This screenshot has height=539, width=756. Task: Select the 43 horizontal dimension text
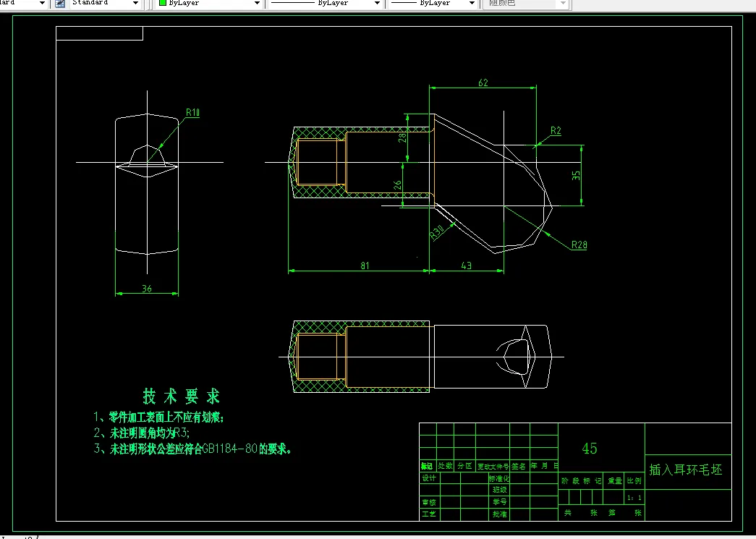point(466,266)
